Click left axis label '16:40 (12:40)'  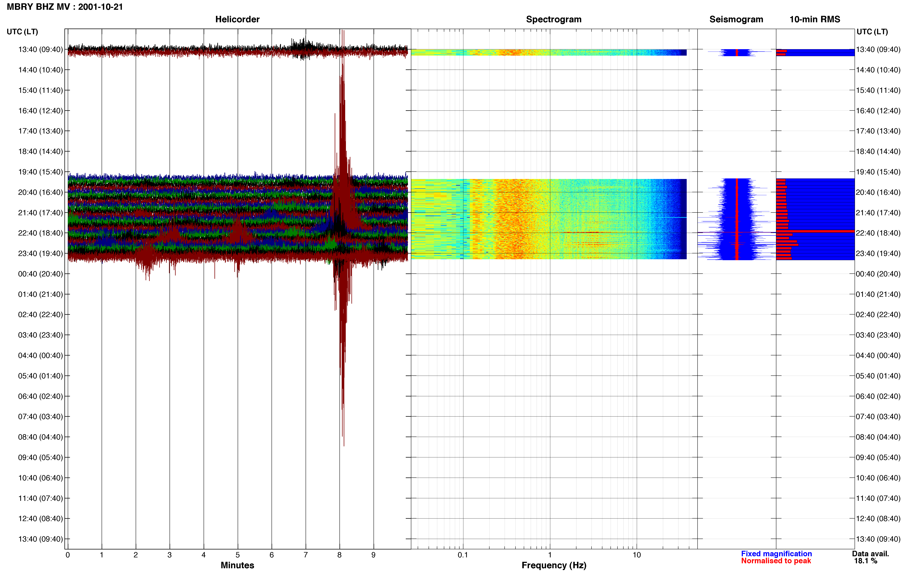tap(41, 111)
